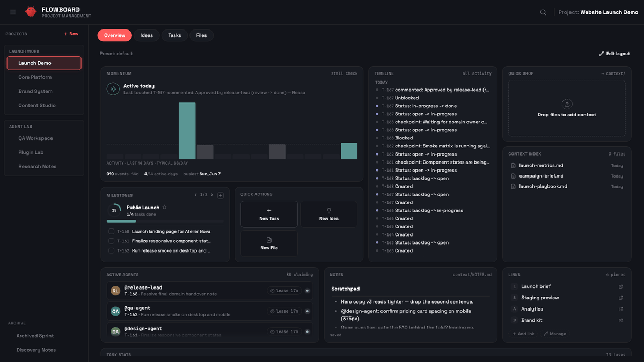This screenshot has height=362, width=644.
Task: Click the file icon next to launch-metrics.md
Action: [514, 165]
